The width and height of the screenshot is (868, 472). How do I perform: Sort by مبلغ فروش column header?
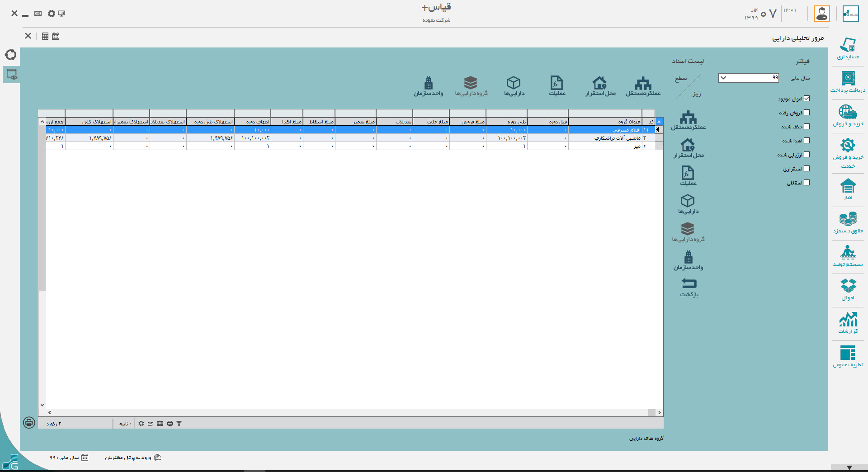click(x=468, y=122)
